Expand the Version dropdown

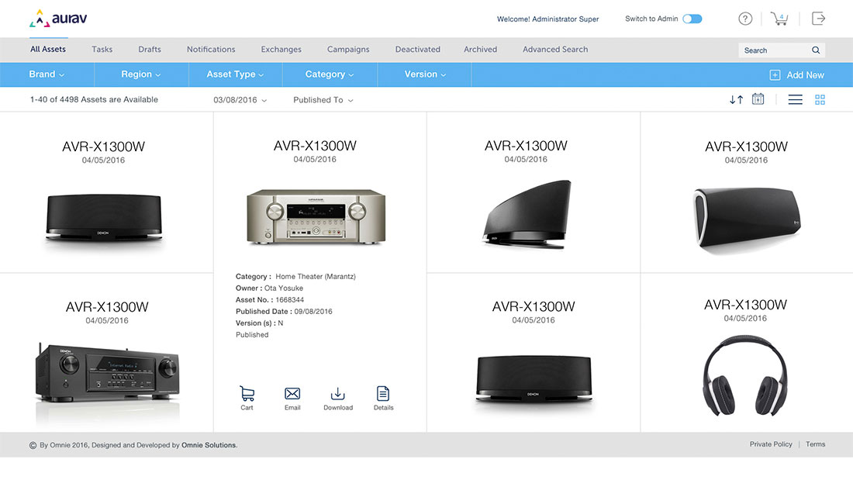point(425,74)
